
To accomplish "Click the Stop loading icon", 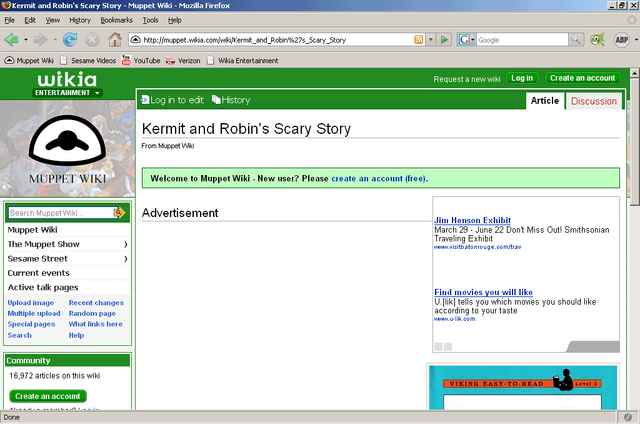I will (92, 40).
